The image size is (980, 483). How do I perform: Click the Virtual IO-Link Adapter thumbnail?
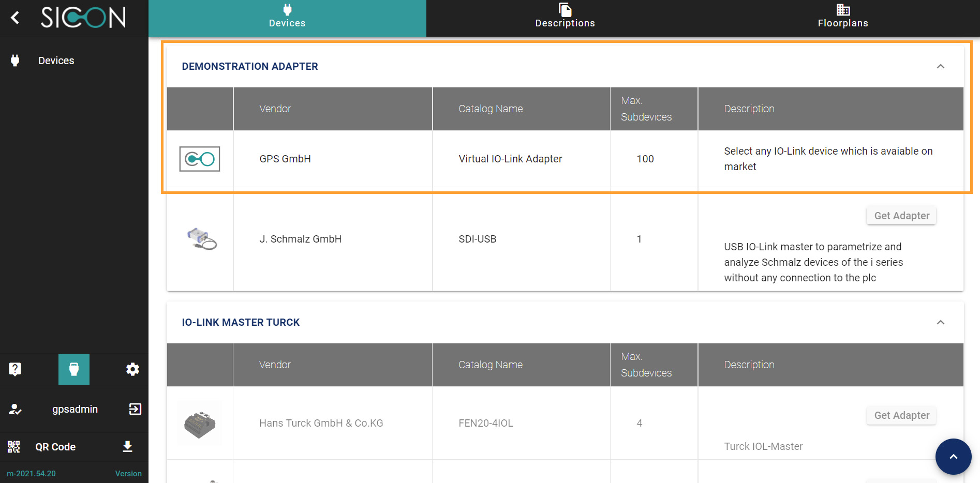coord(200,159)
